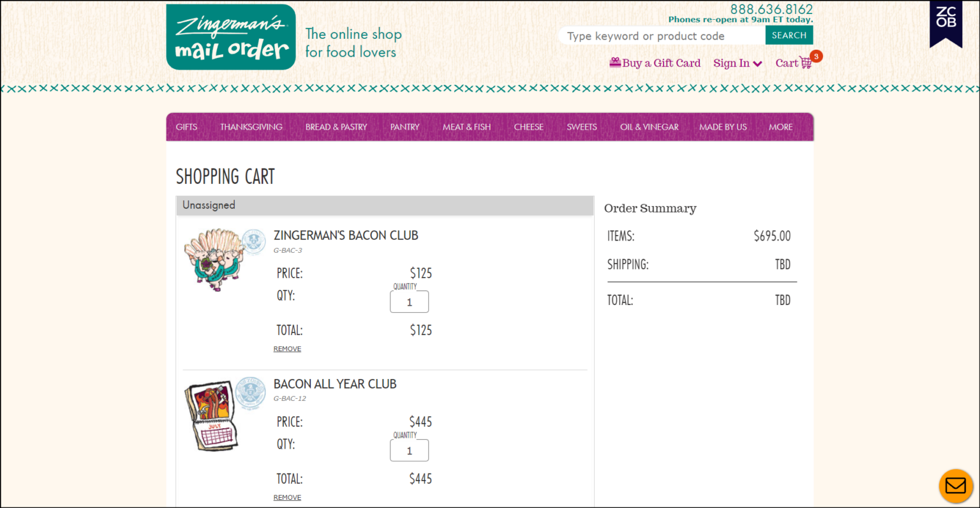Image resolution: width=980 pixels, height=508 pixels.
Task: Open the shopping cart icon
Action: (x=805, y=63)
